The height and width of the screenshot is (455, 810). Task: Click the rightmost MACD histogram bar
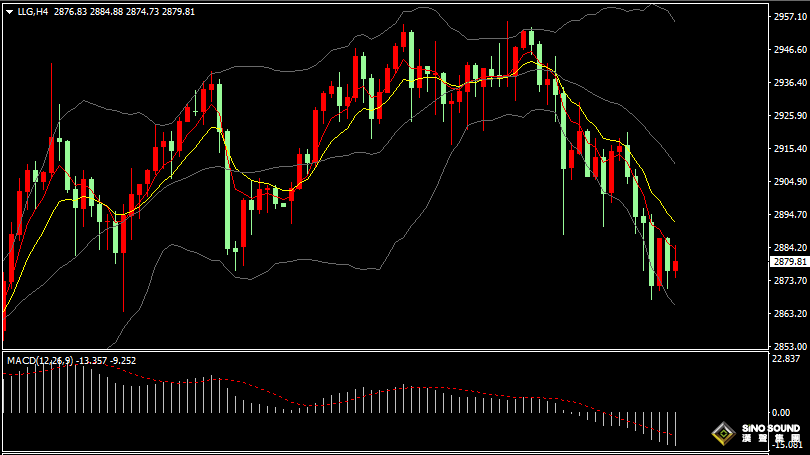(677, 428)
